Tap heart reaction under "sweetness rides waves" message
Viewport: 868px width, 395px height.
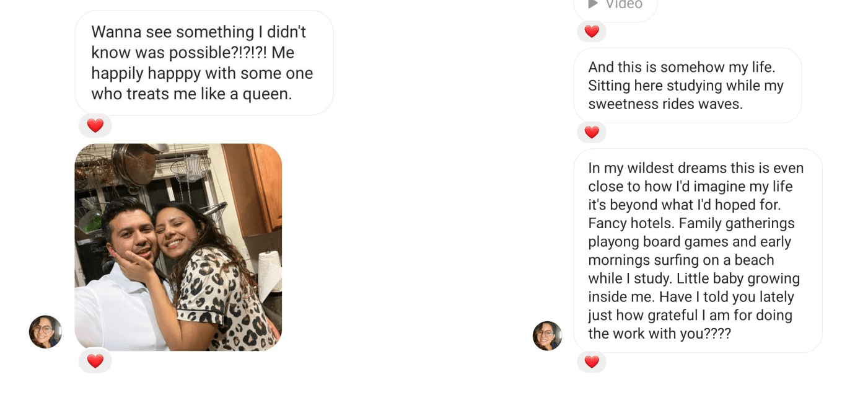(592, 132)
